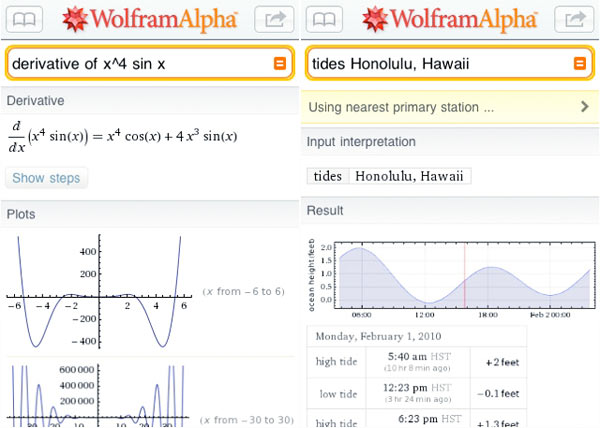The height and width of the screenshot is (428, 600).
Task: Open the bookmarks icon on the right screen
Action: [327, 19]
